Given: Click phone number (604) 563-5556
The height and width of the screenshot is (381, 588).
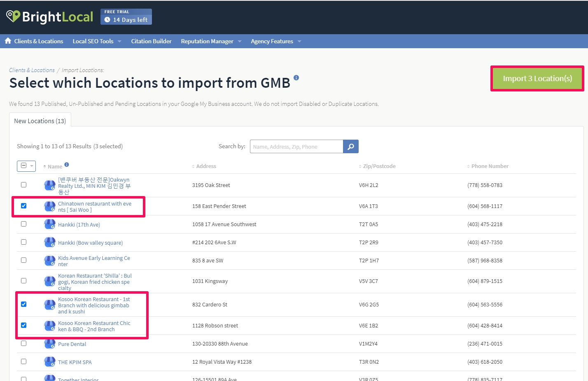Looking at the screenshot, I should 485,305.
